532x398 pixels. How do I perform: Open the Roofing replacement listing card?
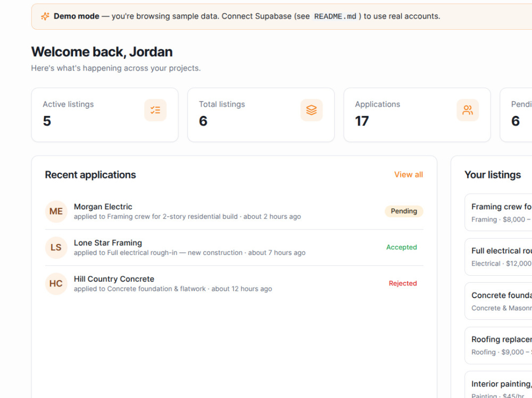(498, 345)
